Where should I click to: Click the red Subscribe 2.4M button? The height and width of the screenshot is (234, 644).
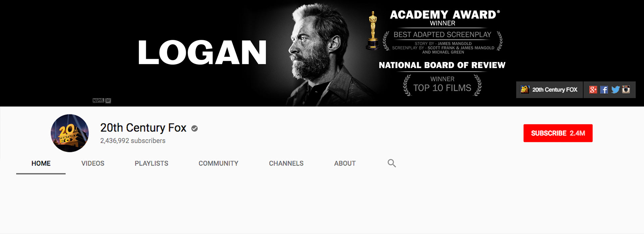(x=558, y=133)
